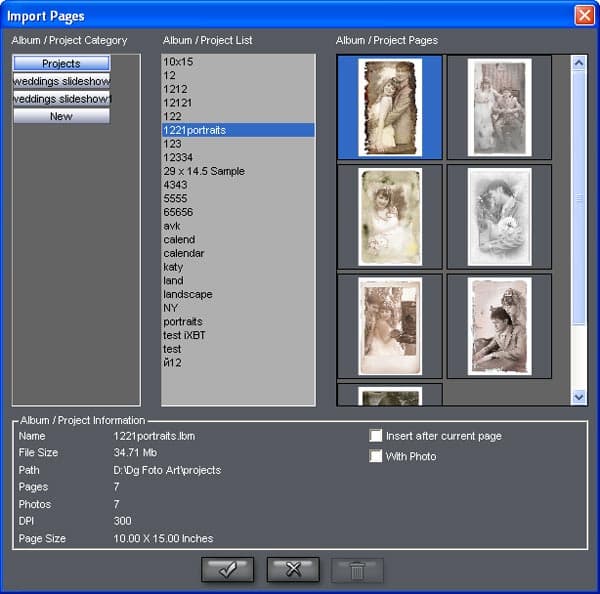
Task: Select project 123 in the list
Action: pos(238,144)
